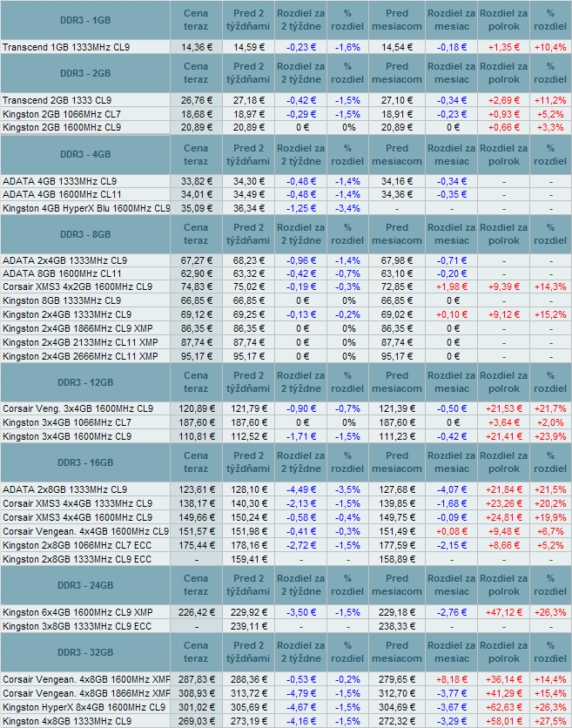Click Kingston 3x4GB 1066MHz CL7 product name

pos(67,422)
